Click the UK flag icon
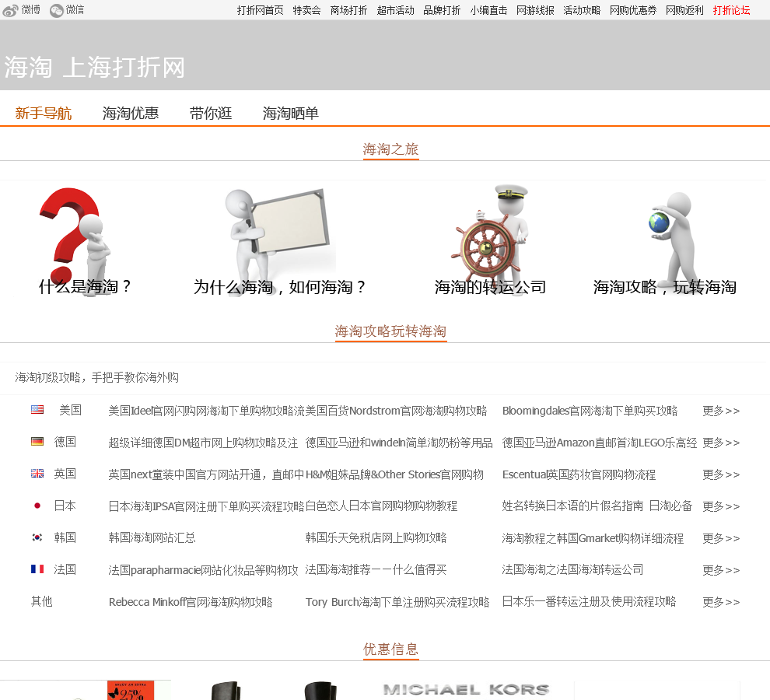The width and height of the screenshot is (770, 700). pyautogui.click(x=37, y=474)
